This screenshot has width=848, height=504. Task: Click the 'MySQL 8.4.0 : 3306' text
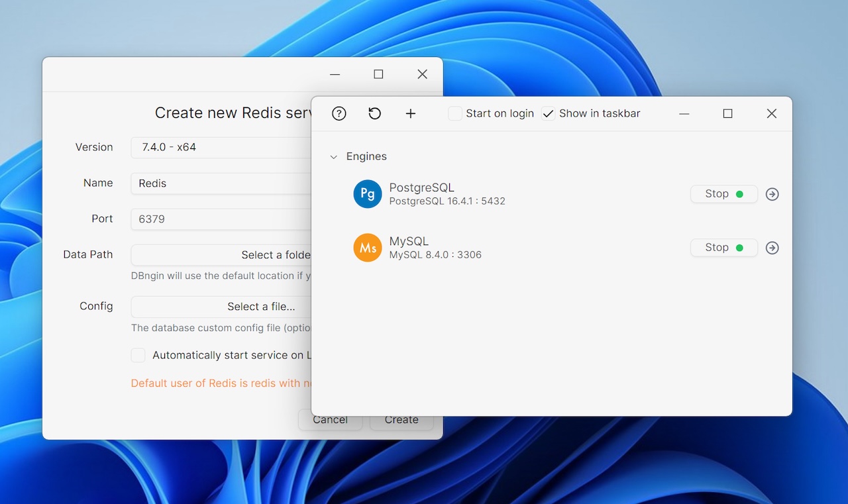click(435, 254)
